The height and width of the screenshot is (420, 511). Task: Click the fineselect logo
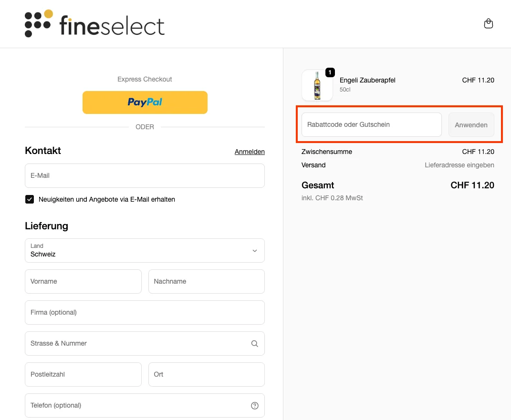(x=94, y=23)
